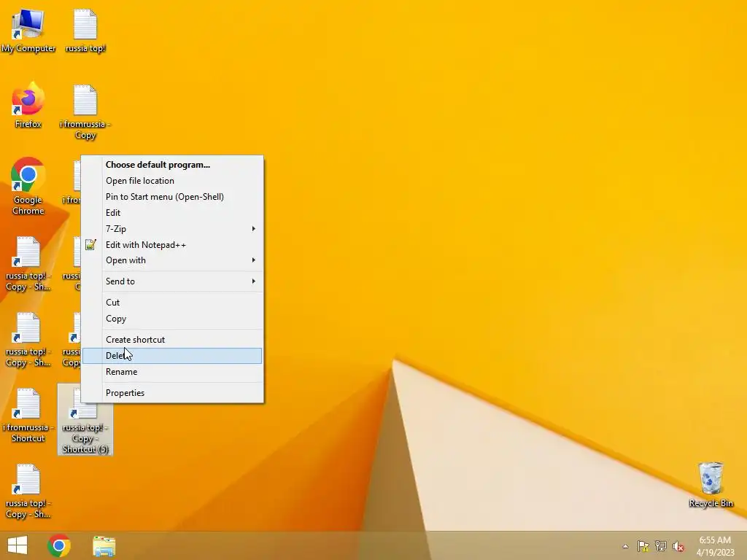Select 'Edit' in the context menu
The width and height of the screenshot is (747, 560).
click(172, 213)
